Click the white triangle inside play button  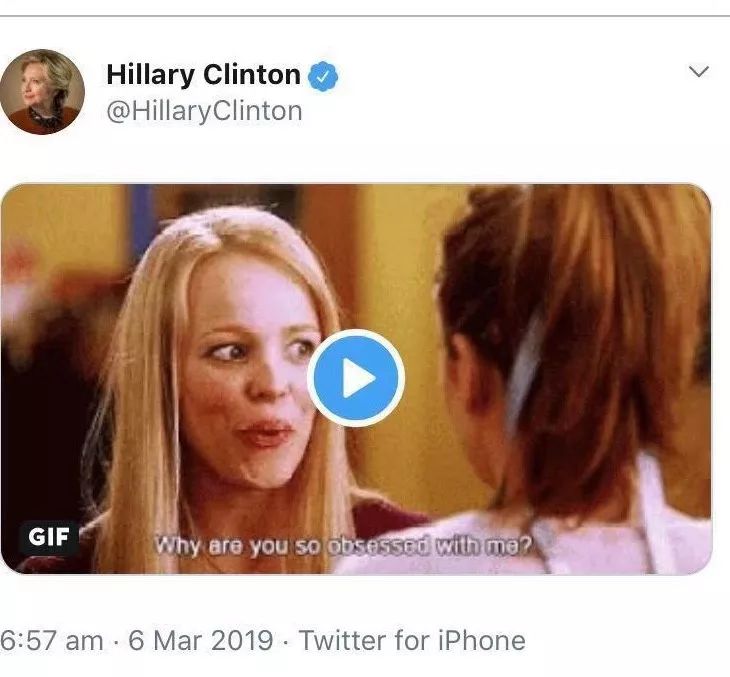point(358,378)
